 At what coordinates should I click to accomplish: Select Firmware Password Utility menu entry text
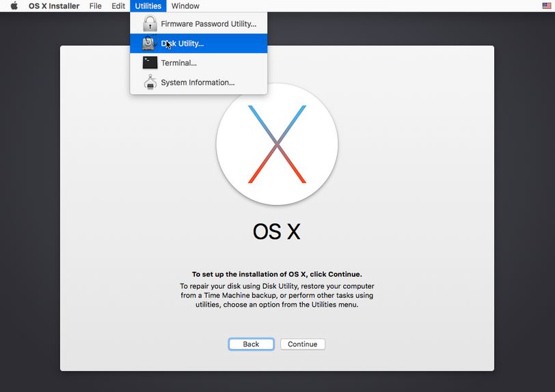208,24
